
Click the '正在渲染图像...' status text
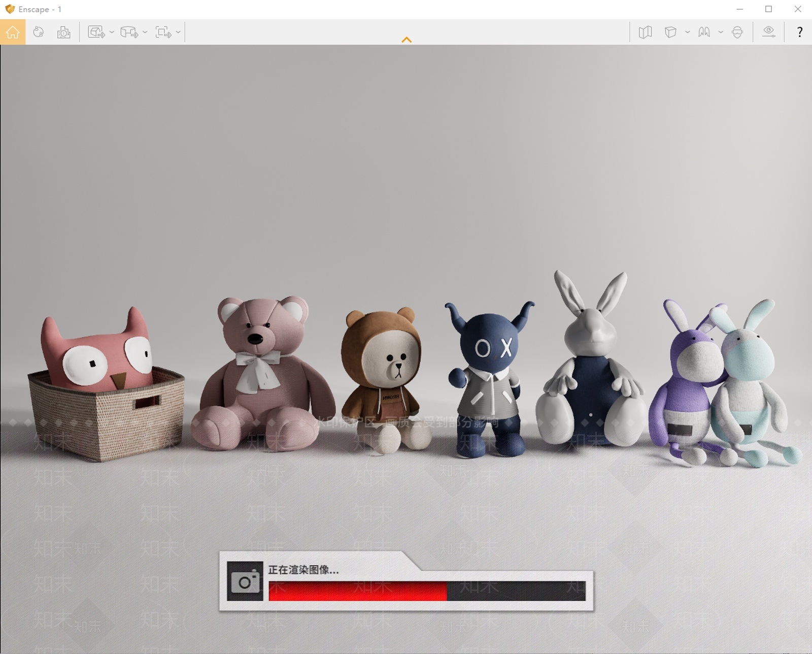[303, 570]
